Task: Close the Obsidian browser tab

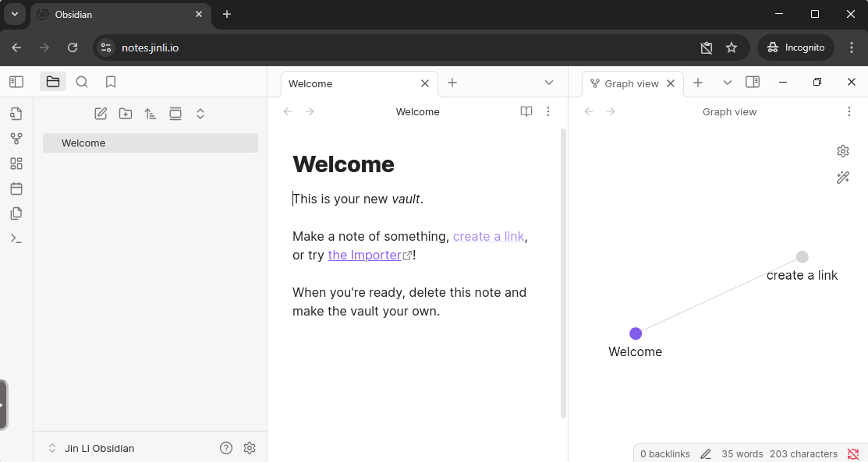Action: pyautogui.click(x=199, y=14)
